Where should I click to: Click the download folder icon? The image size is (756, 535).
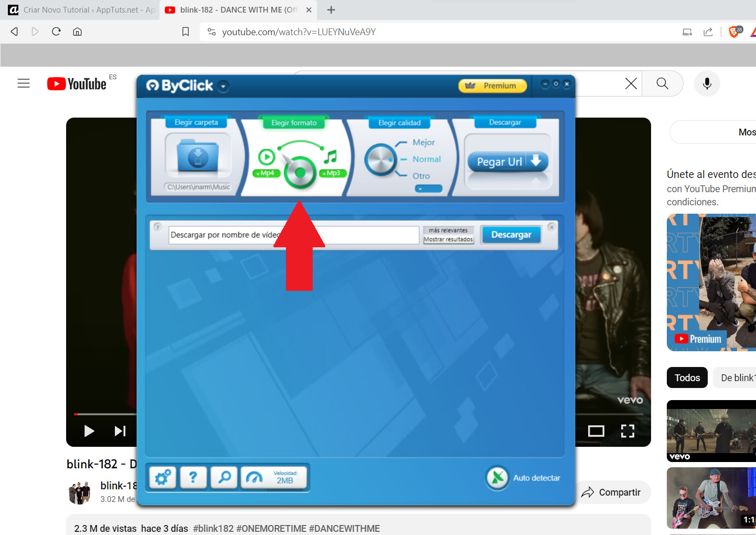pos(198,156)
